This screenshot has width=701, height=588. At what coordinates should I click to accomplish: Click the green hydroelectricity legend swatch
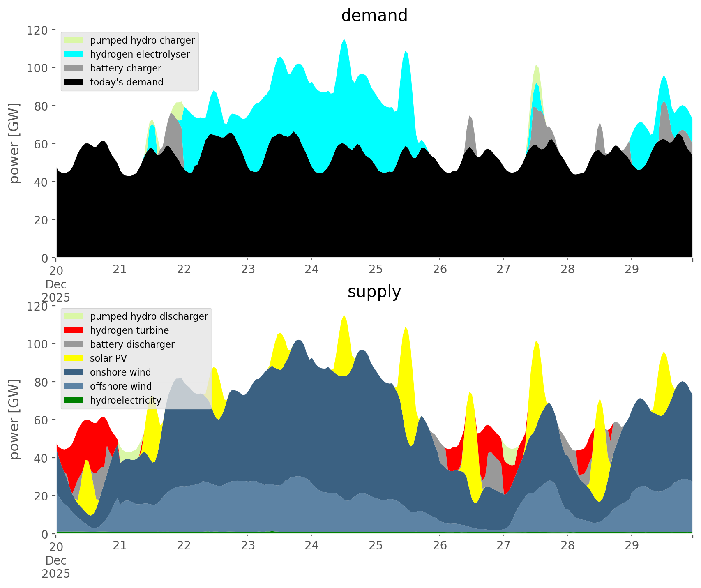74,400
